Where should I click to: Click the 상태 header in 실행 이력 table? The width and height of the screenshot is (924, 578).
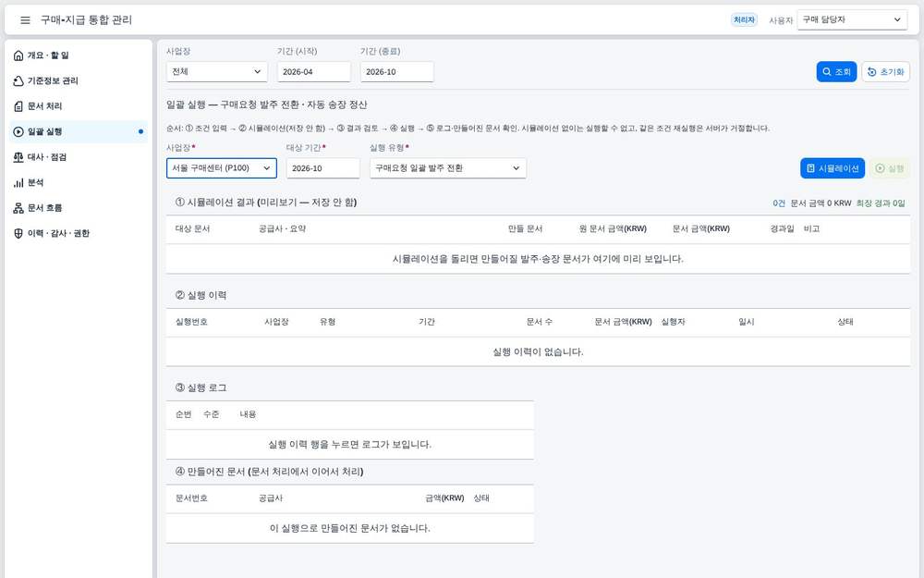(845, 322)
